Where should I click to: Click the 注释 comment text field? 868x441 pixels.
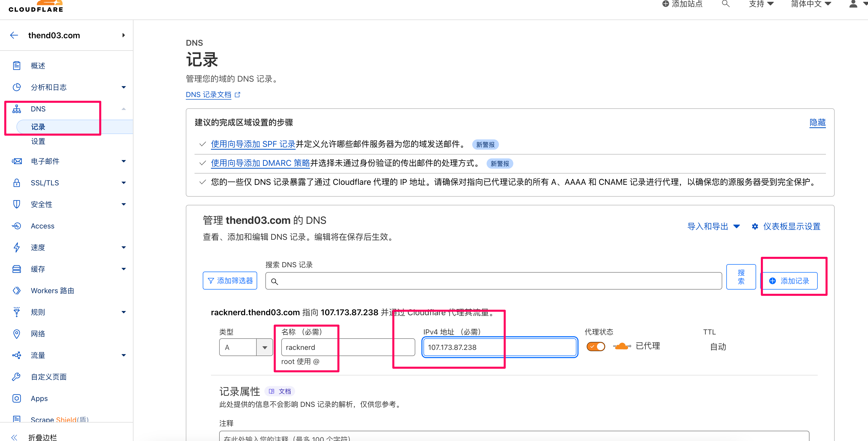coord(514,436)
